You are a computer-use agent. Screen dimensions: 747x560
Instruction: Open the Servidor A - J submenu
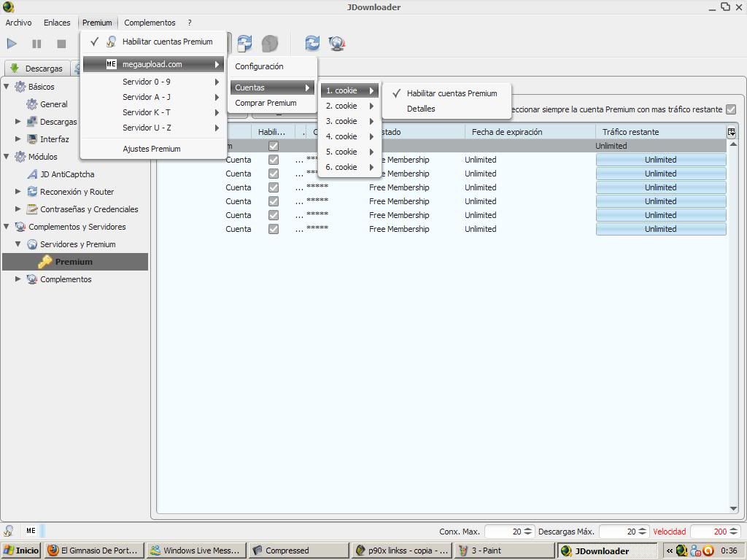point(152,97)
